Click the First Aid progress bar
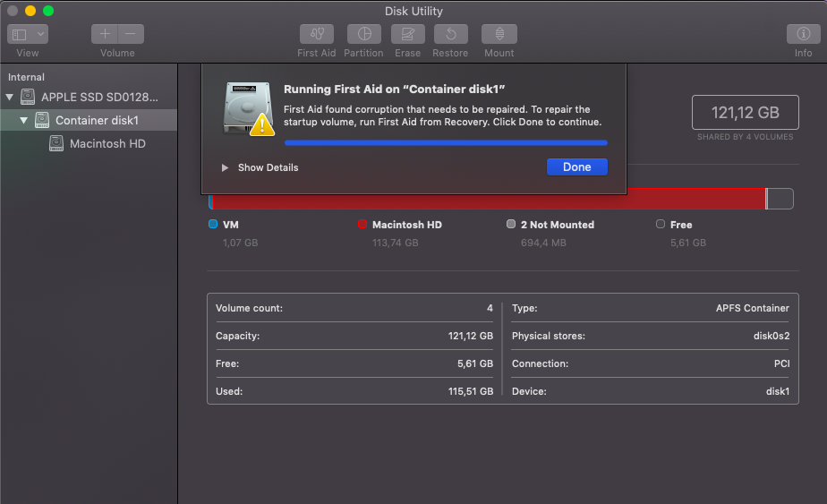The height and width of the screenshot is (504, 827). (x=446, y=142)
